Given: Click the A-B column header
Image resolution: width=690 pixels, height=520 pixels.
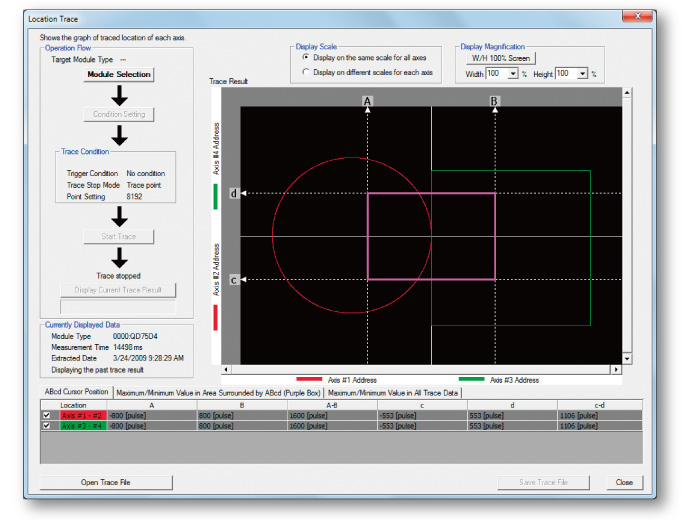Looking at the screenshot, I should 332,405.
